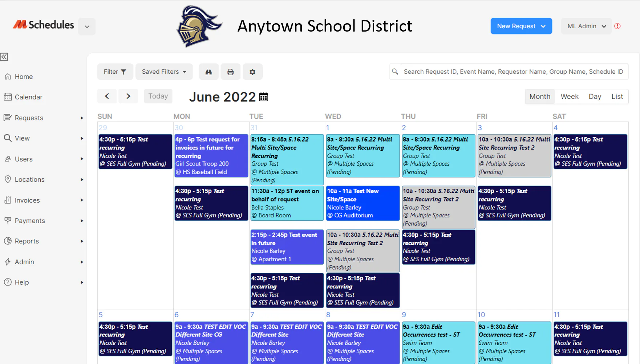Open the 9a TEST EDIT VOC Different Site CG event
640x364 pixels.
coord(211,343)
